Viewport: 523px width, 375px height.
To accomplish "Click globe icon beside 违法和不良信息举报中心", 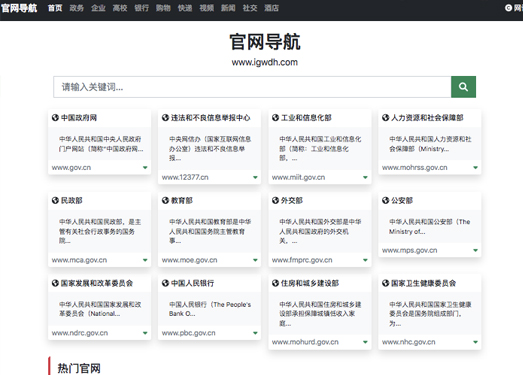I will [x=165, y=117].
